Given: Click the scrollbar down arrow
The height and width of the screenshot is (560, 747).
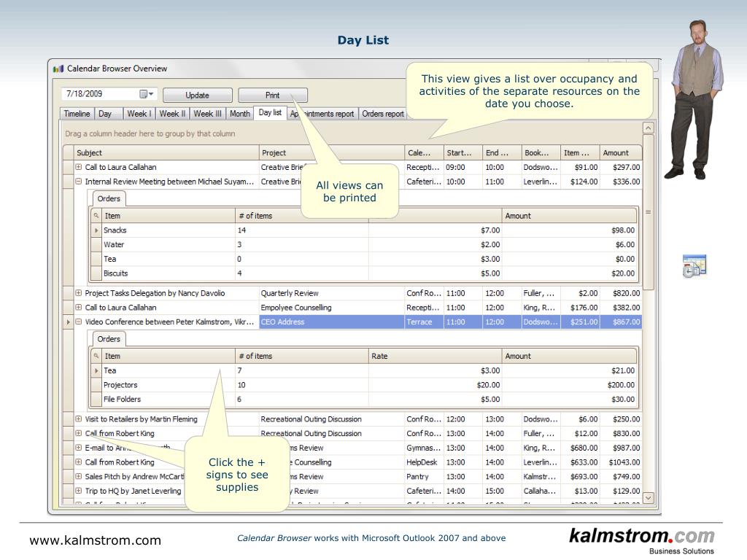Looking at the screenshot, I should click(648, 497).
